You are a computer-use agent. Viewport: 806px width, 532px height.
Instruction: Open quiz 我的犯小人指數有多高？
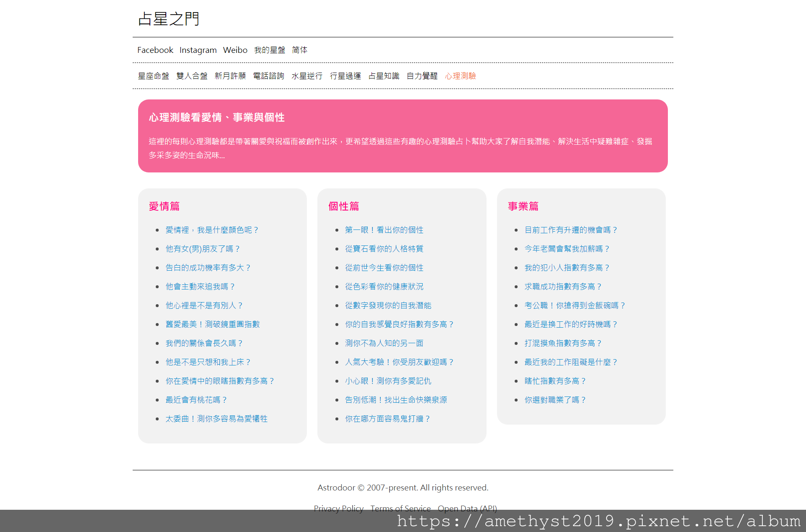pyautogui.click(x=568, y=268)
